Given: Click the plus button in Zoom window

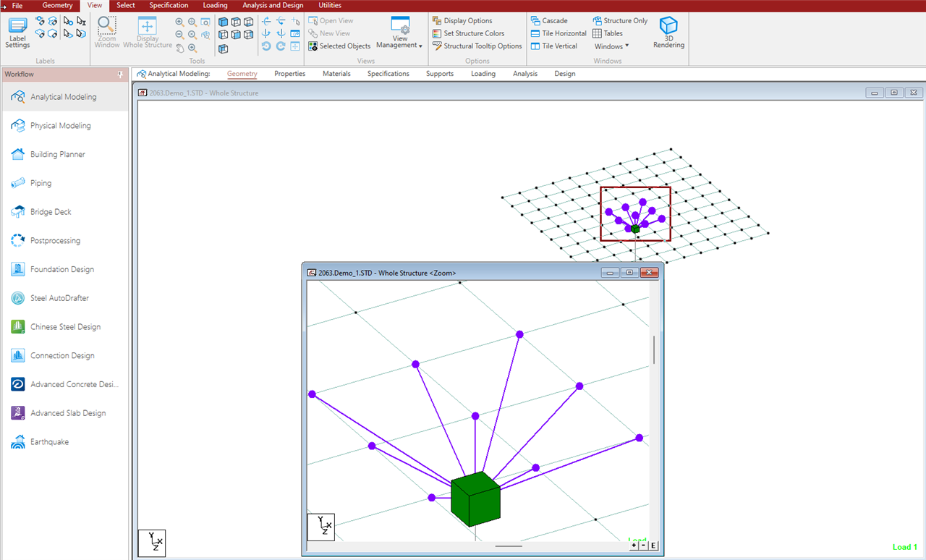Looking at the screenshot, I should 634,546.
